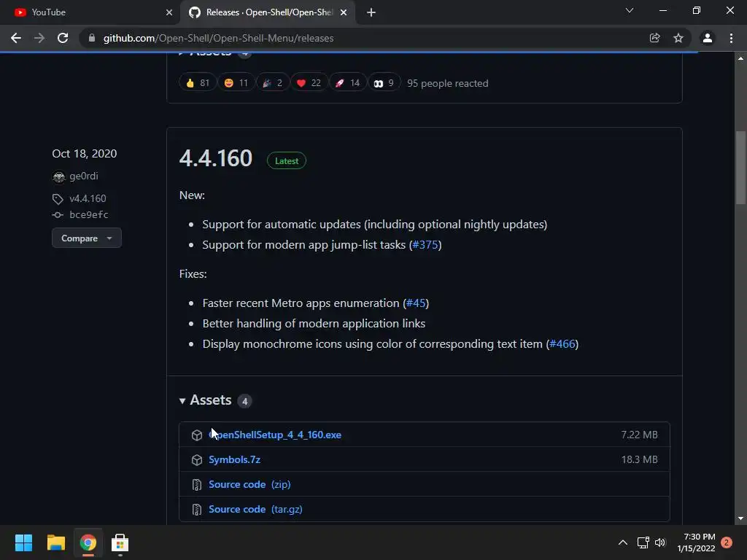
Task: Click the Assets count badge 4
Action: tap(244, 401)
